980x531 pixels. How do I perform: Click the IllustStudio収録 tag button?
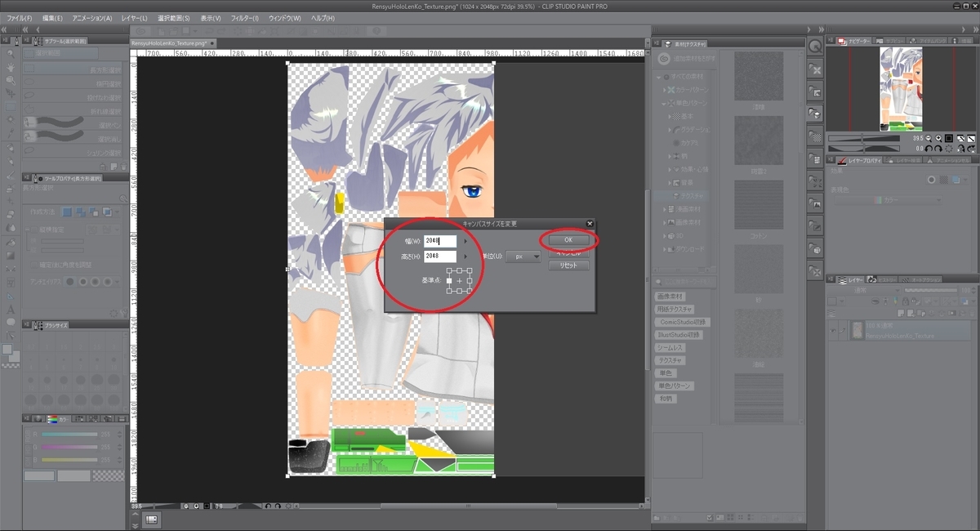[x=680, y=335]
